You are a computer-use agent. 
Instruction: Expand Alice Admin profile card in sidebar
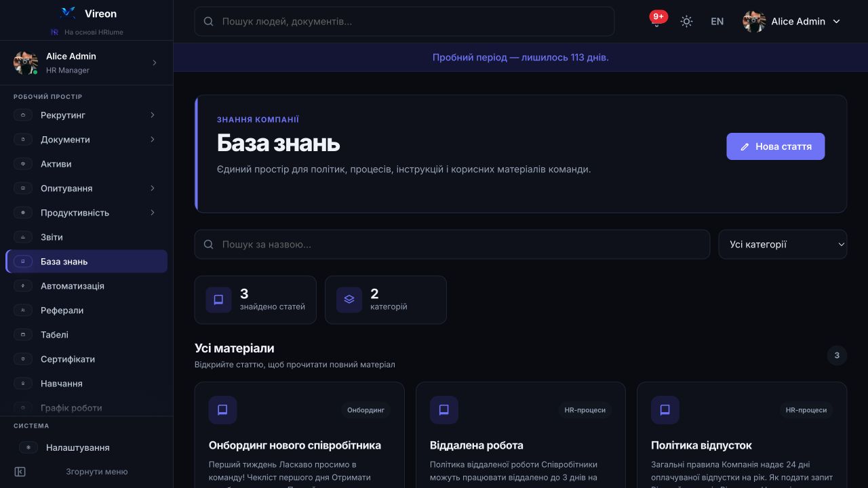(x=87, y=62)
